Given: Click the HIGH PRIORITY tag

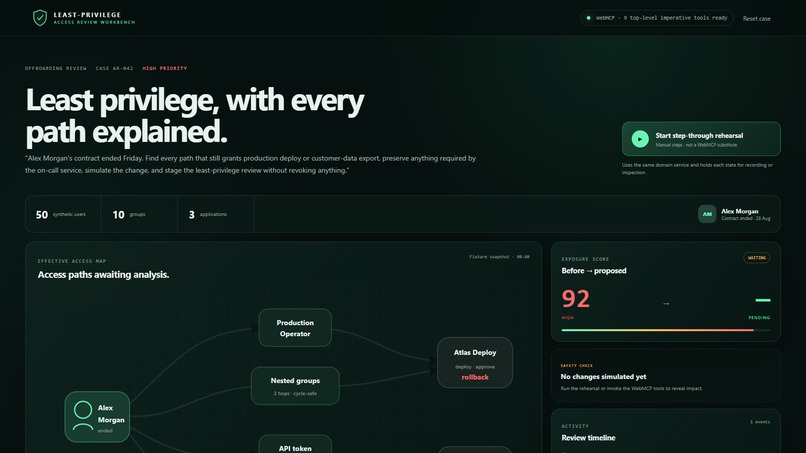Looking at the screenshot, I should pos(164,68).
